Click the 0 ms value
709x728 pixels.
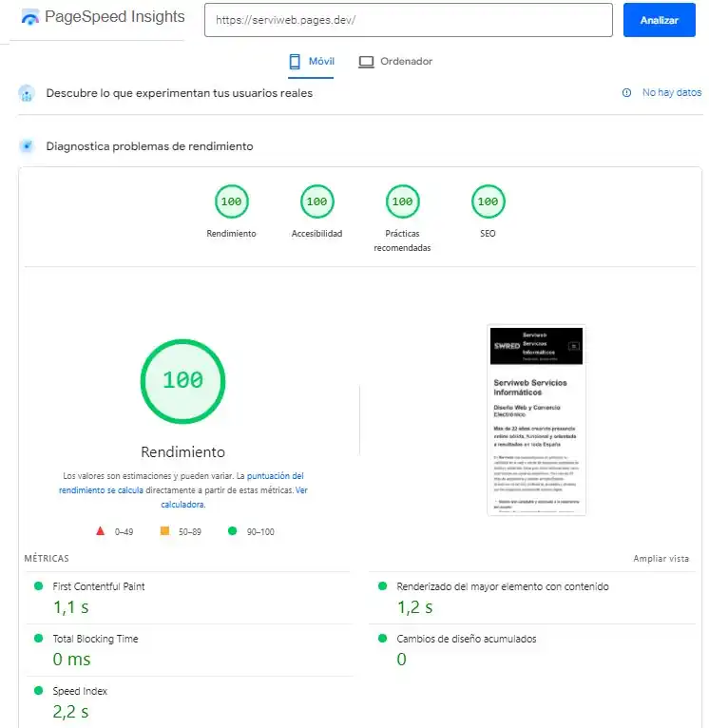point(71,660)
